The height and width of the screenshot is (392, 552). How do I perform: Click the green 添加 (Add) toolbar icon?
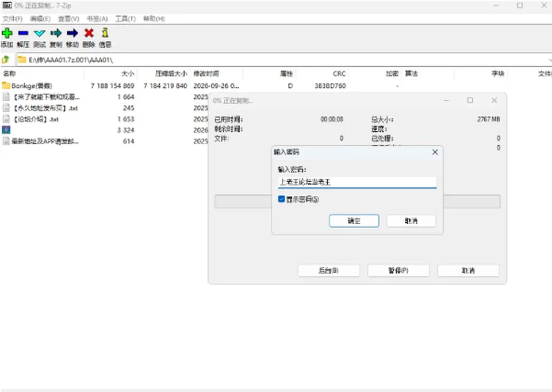pyautogui.click(x=7, y=33)
